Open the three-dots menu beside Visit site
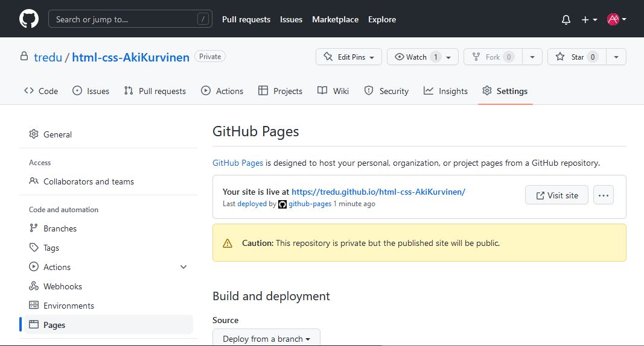Screen dimensions: 644x346 tap(604, 195)
